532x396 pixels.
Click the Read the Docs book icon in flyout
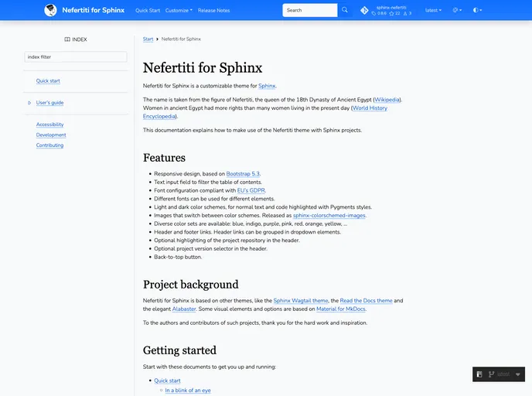point(479,374)
